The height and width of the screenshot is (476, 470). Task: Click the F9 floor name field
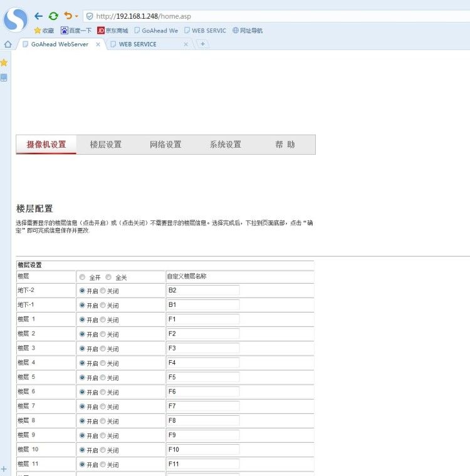point(203,435)
